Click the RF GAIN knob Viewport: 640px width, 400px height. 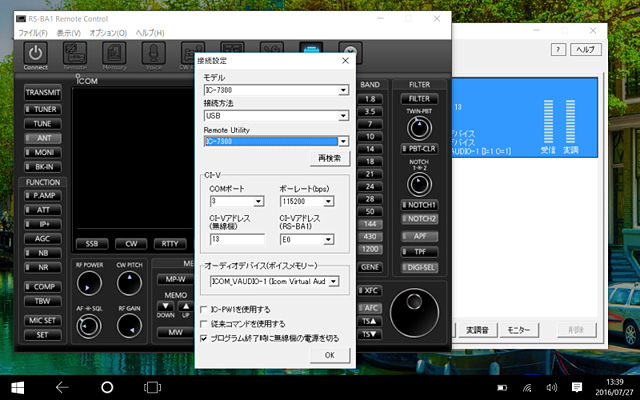[129, 326]
